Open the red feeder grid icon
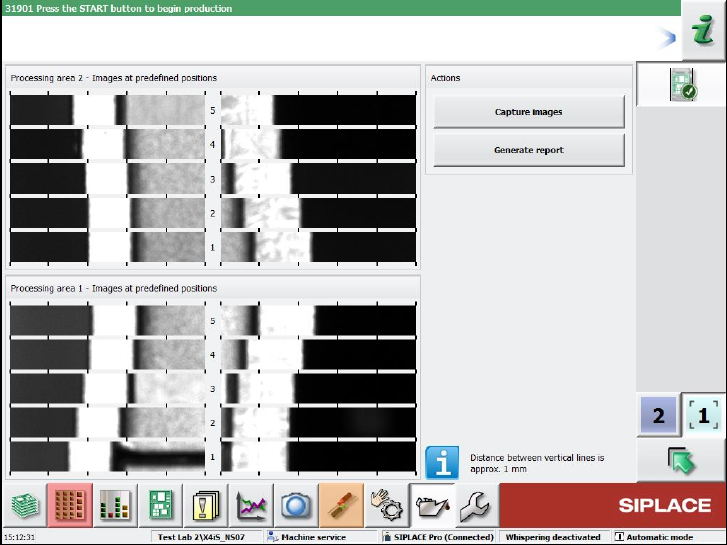The image size is (727, 545). tap(70, 505)
